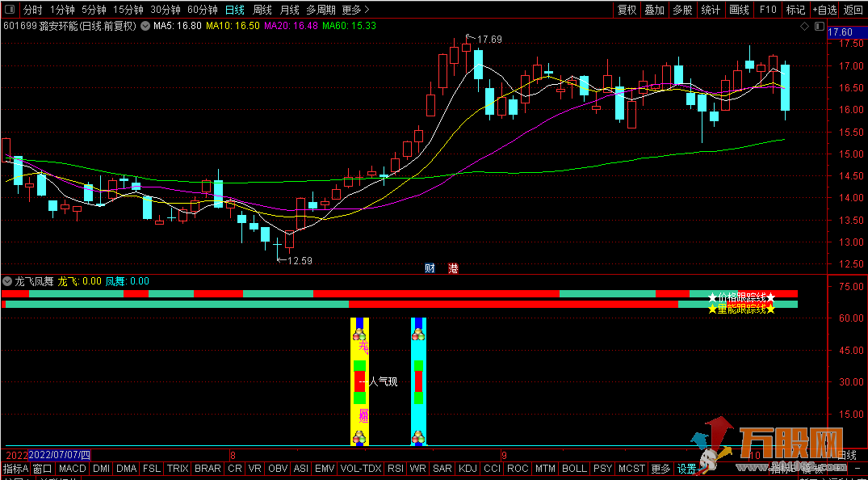Switch indicator to FSL
This screenshot has width=868, height=480.
[151, 469]
